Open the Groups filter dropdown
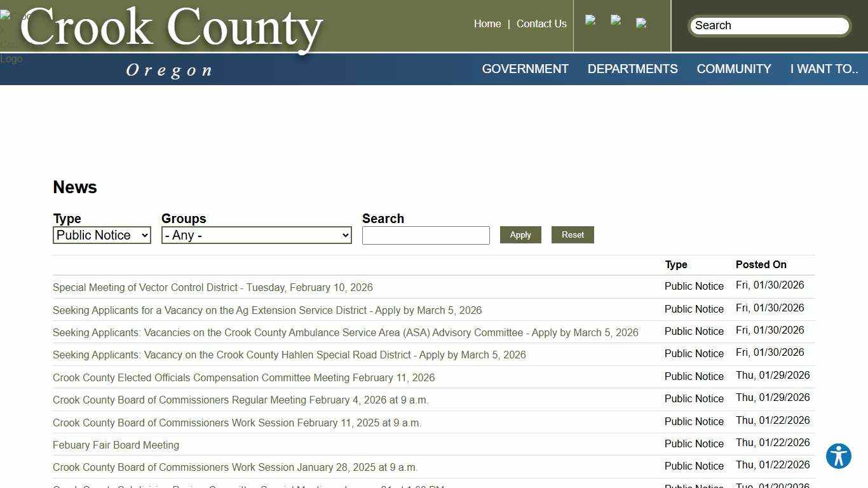This screenshot has height=488, width=868. coord(256,235)
